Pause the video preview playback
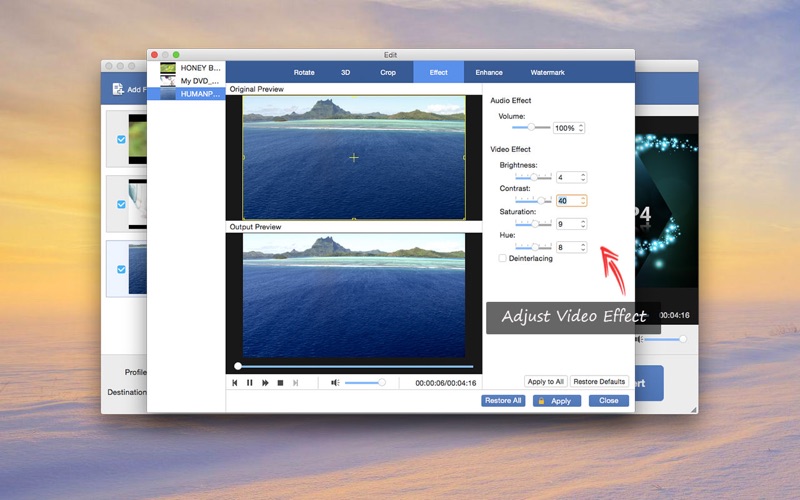800x500 pixels. 250,383
